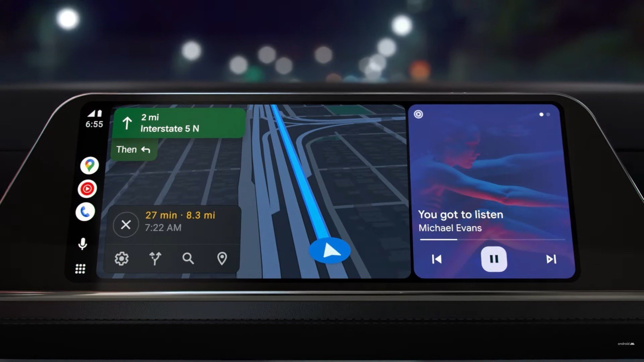Open Maps settings gear icon
The width and height of the screenshot is (644, 362).
point(122,258)
